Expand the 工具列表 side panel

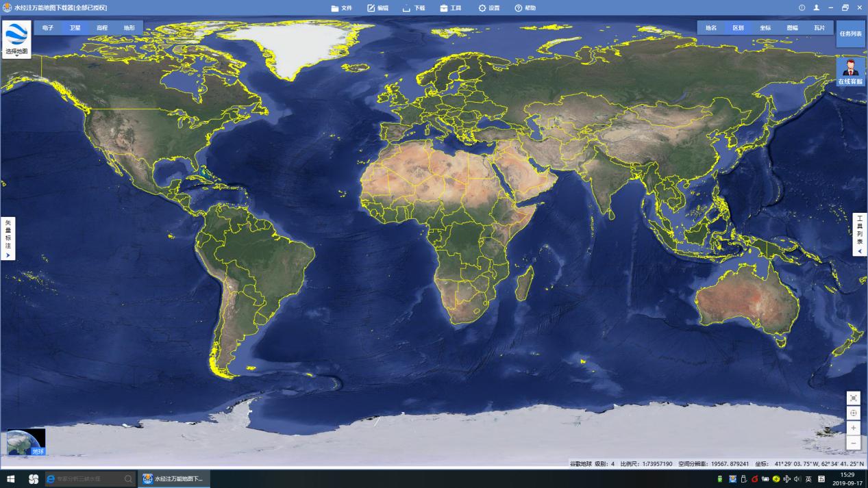860,235
